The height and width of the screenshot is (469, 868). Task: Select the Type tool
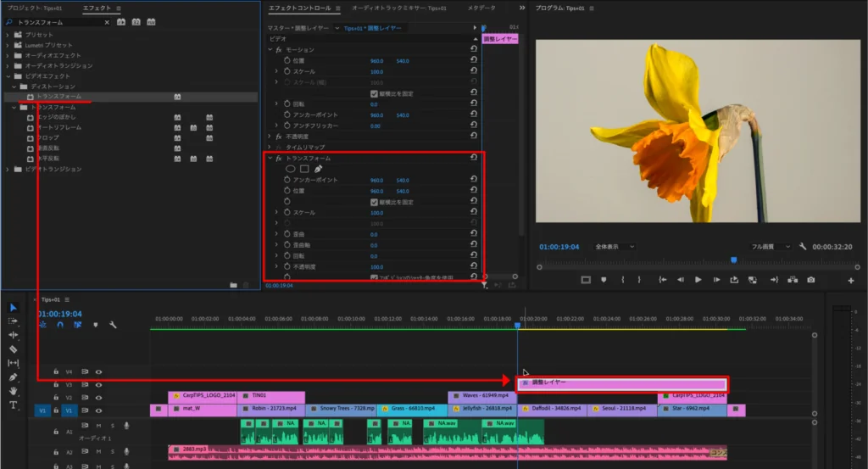[13, 405]
